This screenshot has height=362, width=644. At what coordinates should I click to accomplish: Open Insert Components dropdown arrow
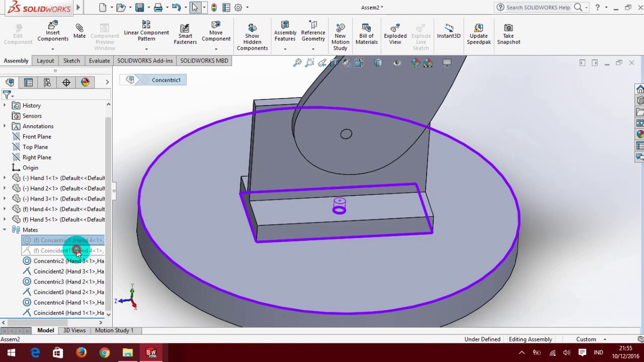pyautogui.click(x=53, y=49)
